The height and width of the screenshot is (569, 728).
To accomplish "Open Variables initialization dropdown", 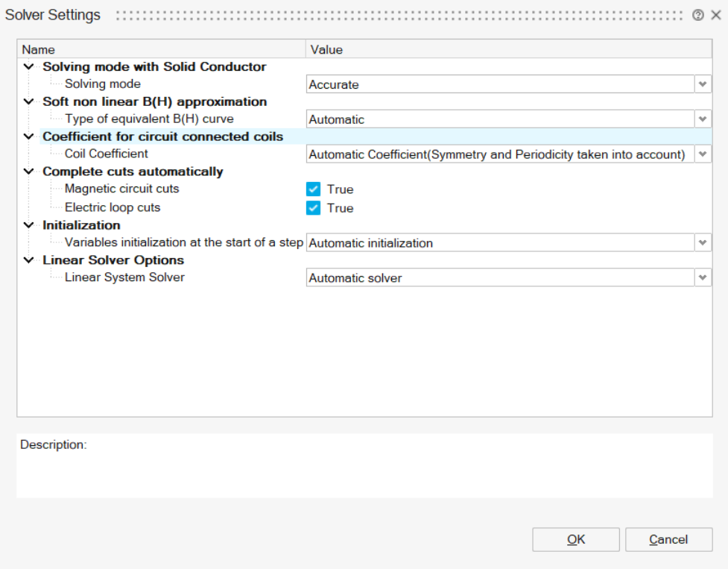I will coord(703,243).
